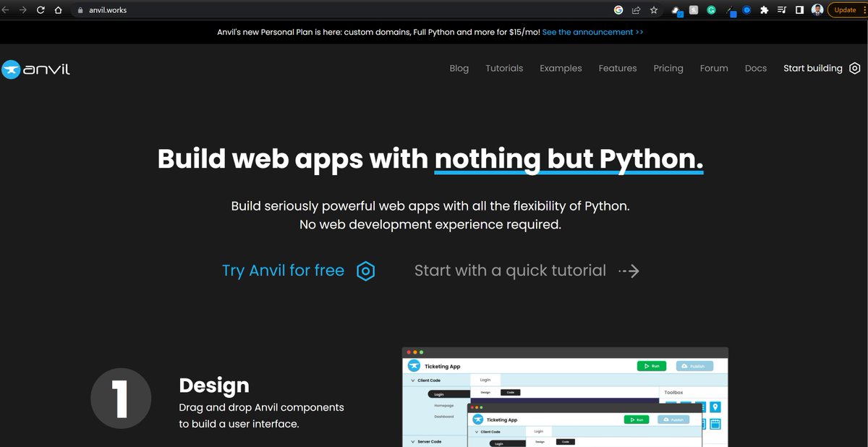Screen dimensions: 868x447
Task: Click the 'No web development experience required.' text
Action: (x=430, y=224)
